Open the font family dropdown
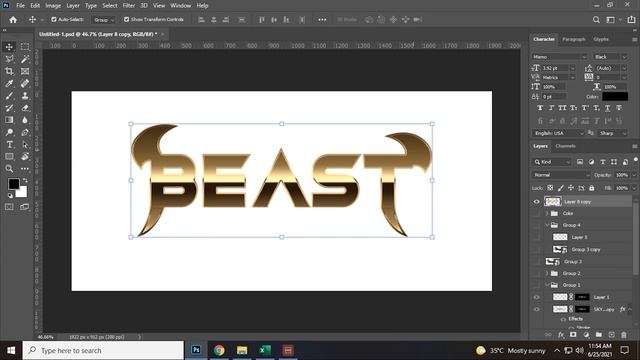 click(559, 57)
